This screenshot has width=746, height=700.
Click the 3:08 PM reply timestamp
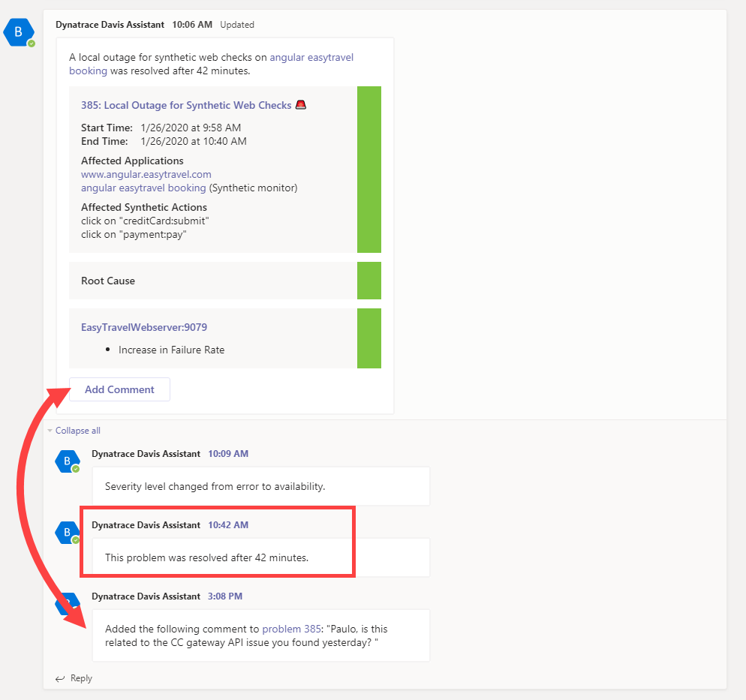[225, 596]
